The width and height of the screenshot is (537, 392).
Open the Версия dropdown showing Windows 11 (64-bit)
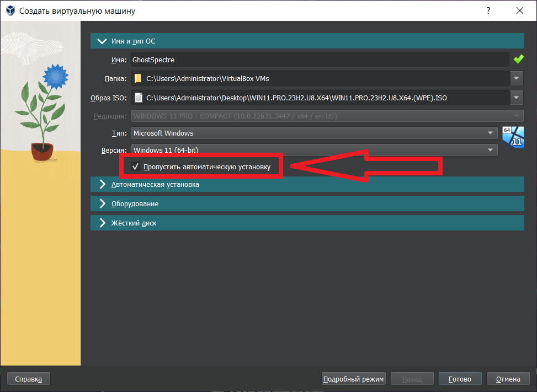(x=315, y=150)
